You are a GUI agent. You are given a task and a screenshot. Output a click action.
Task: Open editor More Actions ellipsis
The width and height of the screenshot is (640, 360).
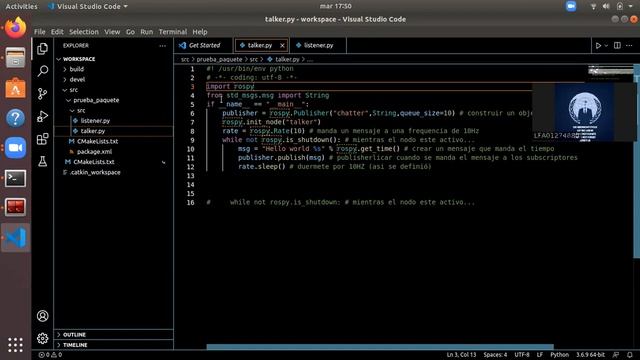pyautogui.click(x=629, y=46)
